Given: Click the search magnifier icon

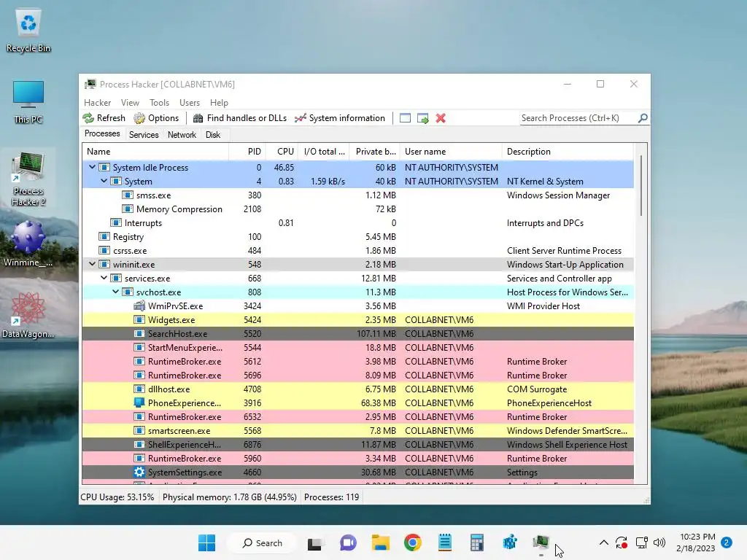Looking at the screenshot, I should pos(643,117).
